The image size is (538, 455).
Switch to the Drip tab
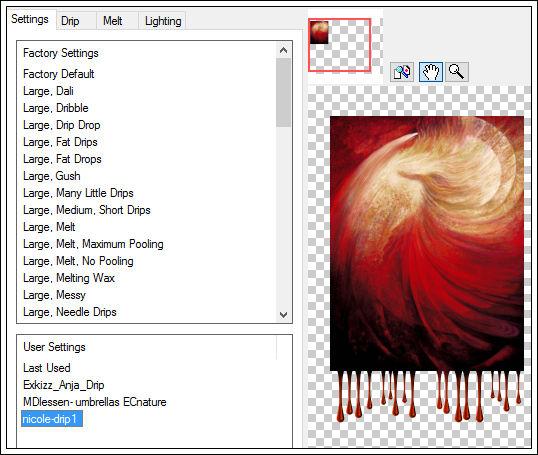(70, 21)
